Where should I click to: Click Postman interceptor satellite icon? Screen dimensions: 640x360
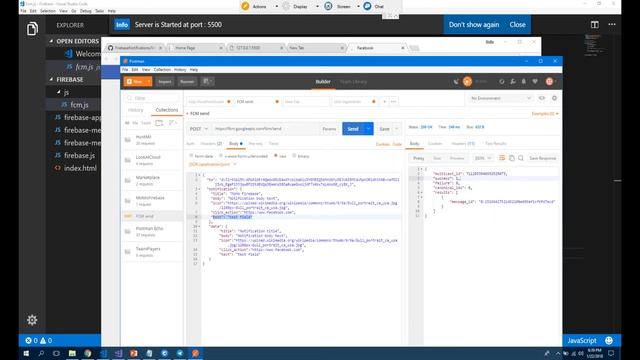point(456,82)
